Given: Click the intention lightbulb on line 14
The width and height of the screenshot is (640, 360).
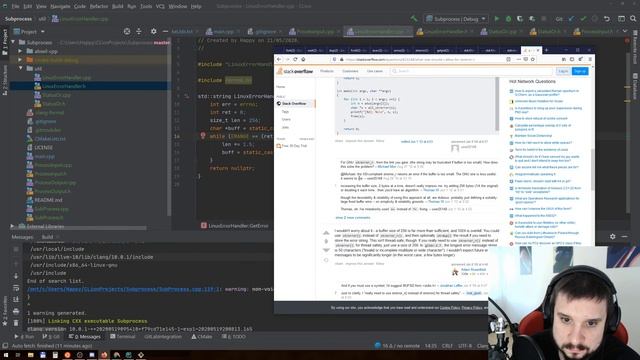Looking at the screenshot, I should [x=202, y=136].
